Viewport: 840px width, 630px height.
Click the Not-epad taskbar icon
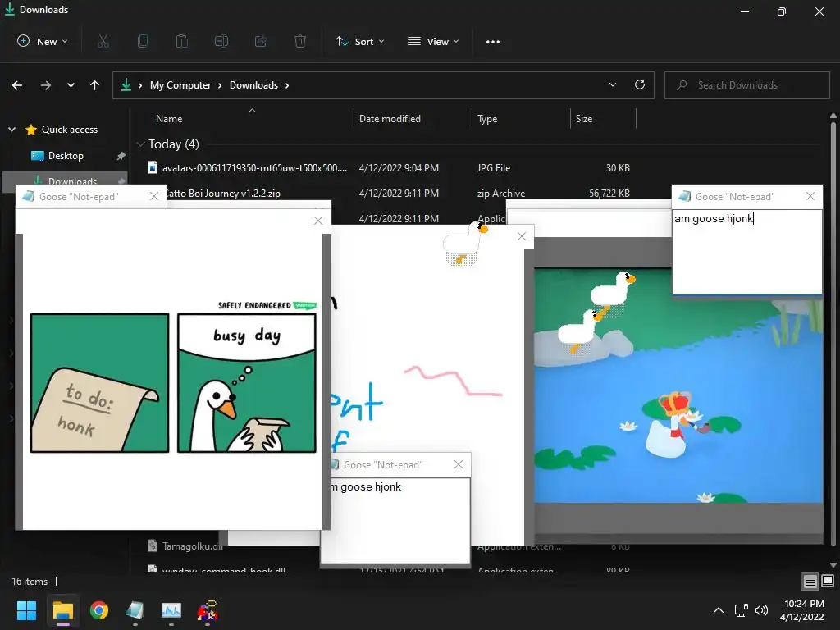(x=135, y=610)
